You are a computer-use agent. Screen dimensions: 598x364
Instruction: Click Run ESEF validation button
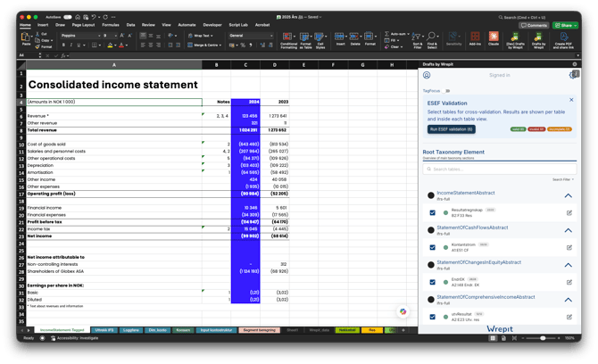point(451,129)
